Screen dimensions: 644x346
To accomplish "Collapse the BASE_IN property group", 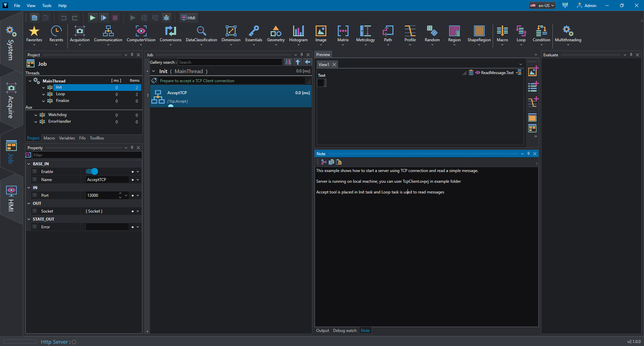I will pos(29,164).
